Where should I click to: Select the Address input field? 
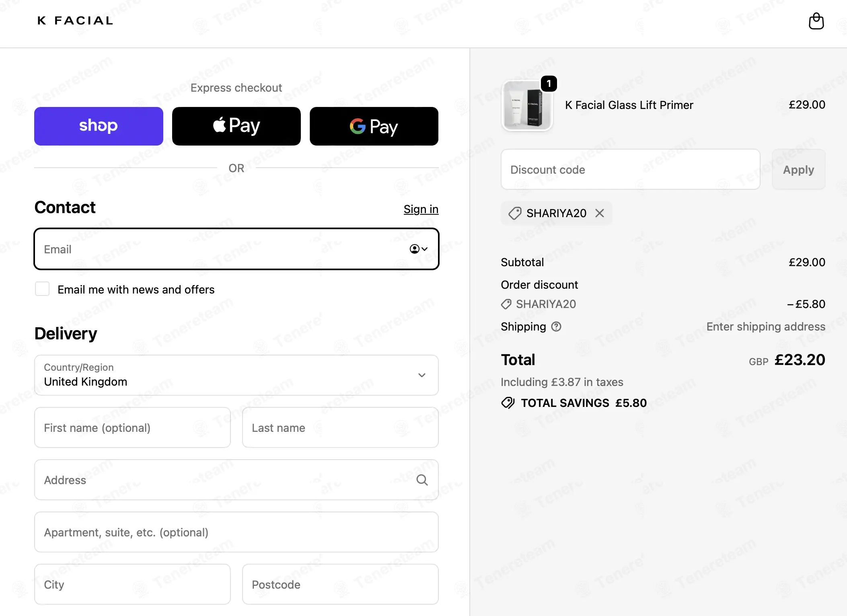236,480
